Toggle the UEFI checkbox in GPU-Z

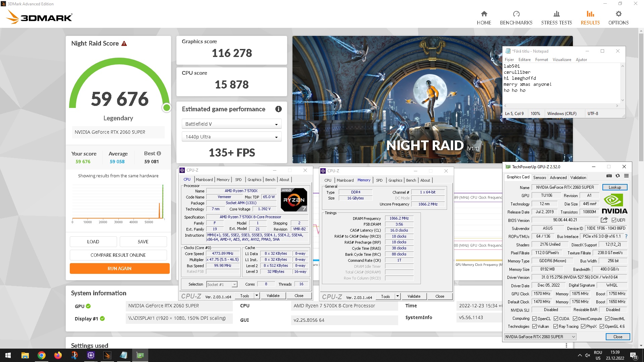[x=614, y=220]
